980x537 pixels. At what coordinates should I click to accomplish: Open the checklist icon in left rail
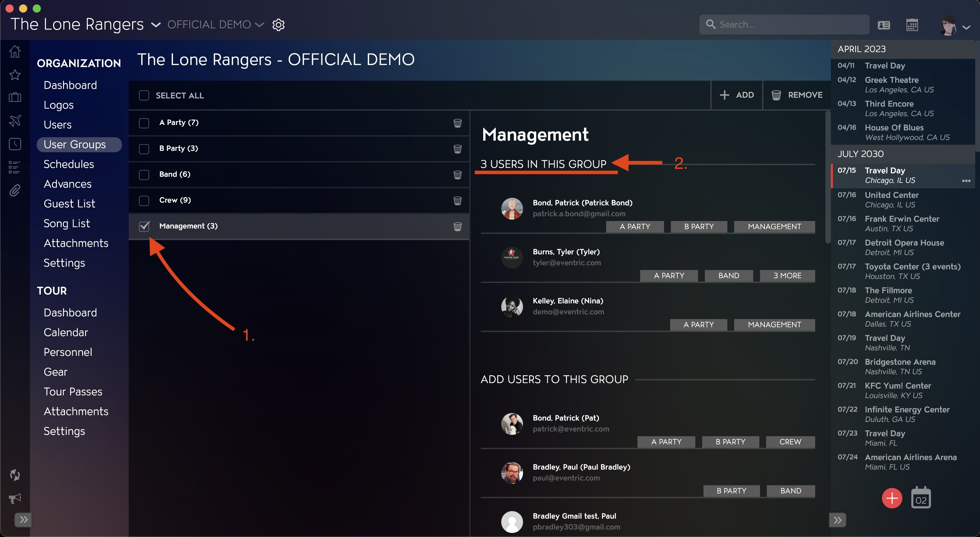tap(15, 167)
